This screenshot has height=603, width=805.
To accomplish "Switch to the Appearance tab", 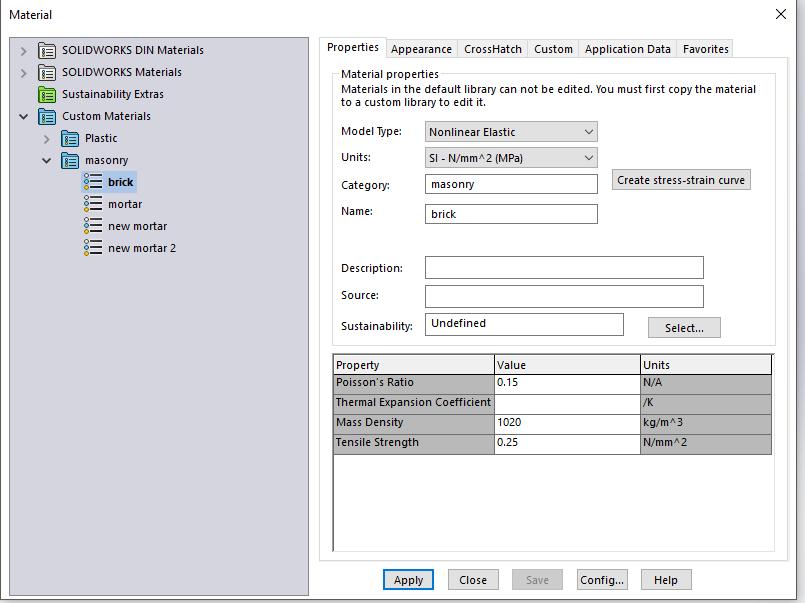I will click(x=421, y=49).
